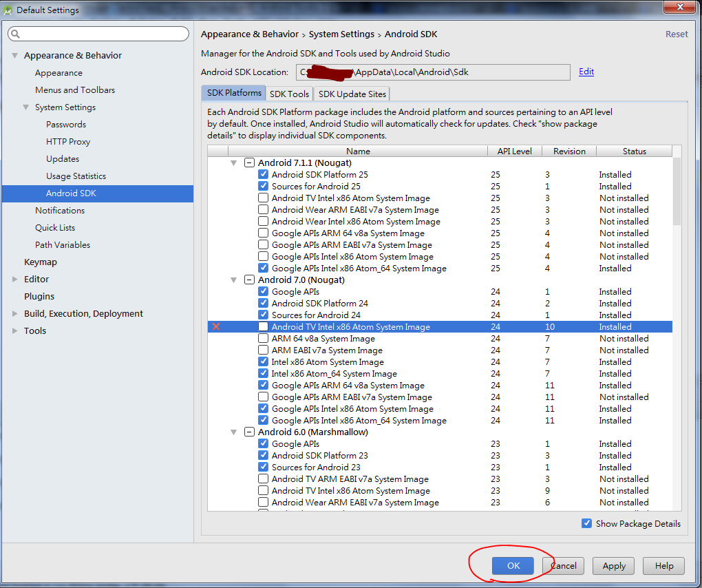The width and height of the screenshot is (702, 588).
Task: Check Android TV Intel x86 Atom System Image API 25
Action: (263, 198)
